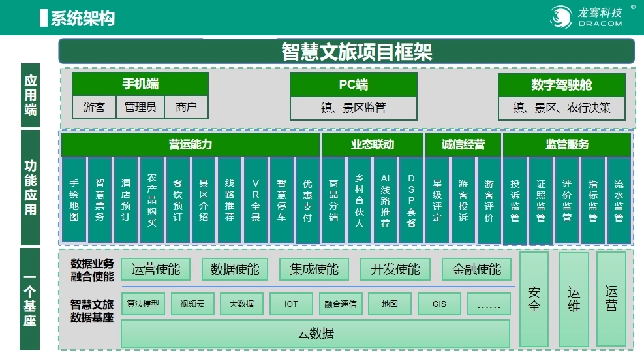The image size is (644, 361).
Task: Click the IOT box
Action: [x=291, y=304]
